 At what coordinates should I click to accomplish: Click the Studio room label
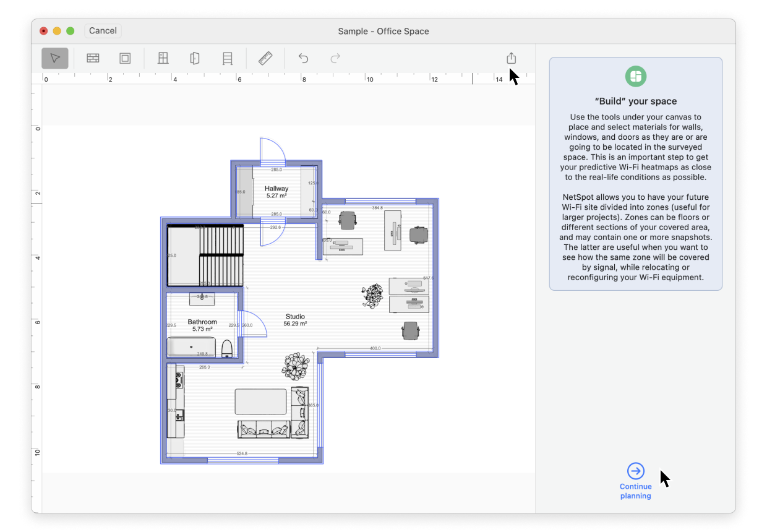(x=295, y=317)
